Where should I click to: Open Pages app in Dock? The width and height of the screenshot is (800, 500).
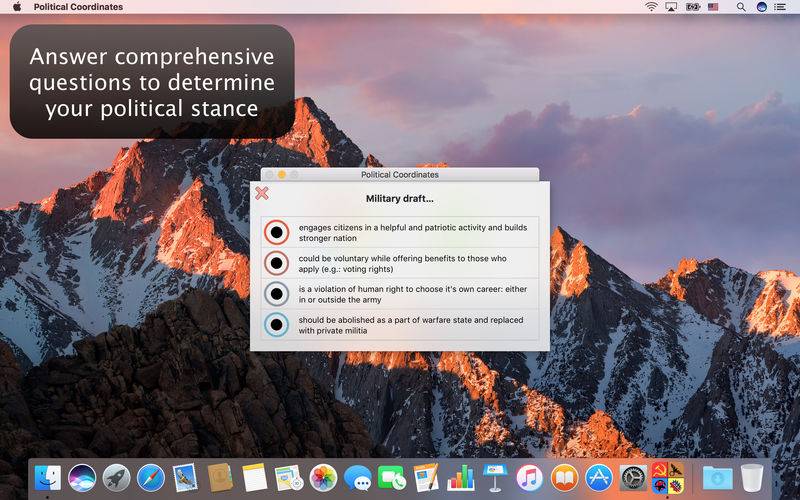coord(426,478)
